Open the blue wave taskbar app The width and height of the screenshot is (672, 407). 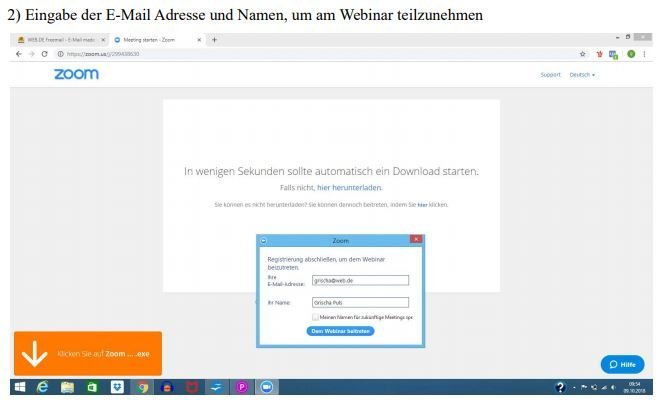pyautogui.click(x=217, y=387)
